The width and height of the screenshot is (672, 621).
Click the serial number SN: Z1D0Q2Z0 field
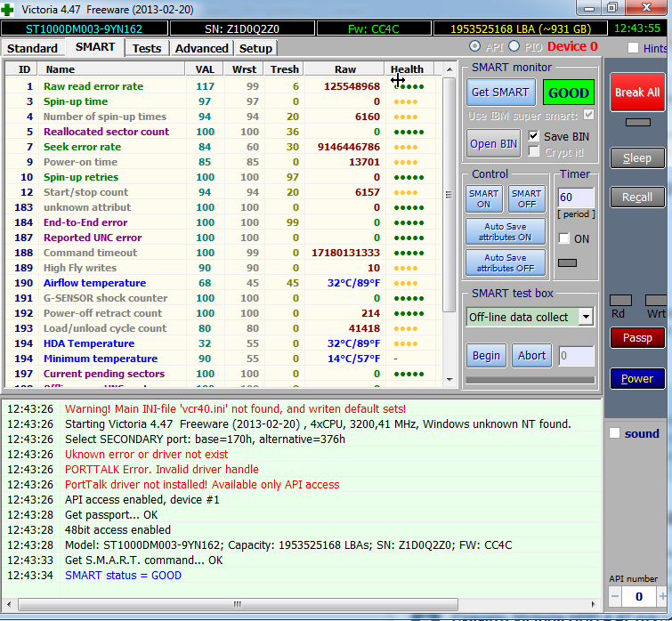(x=242, y=28)
